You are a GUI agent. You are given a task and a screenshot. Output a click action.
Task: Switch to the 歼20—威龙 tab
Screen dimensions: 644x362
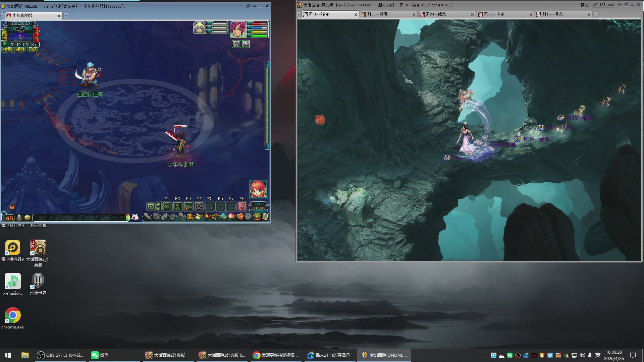point(447,14)
